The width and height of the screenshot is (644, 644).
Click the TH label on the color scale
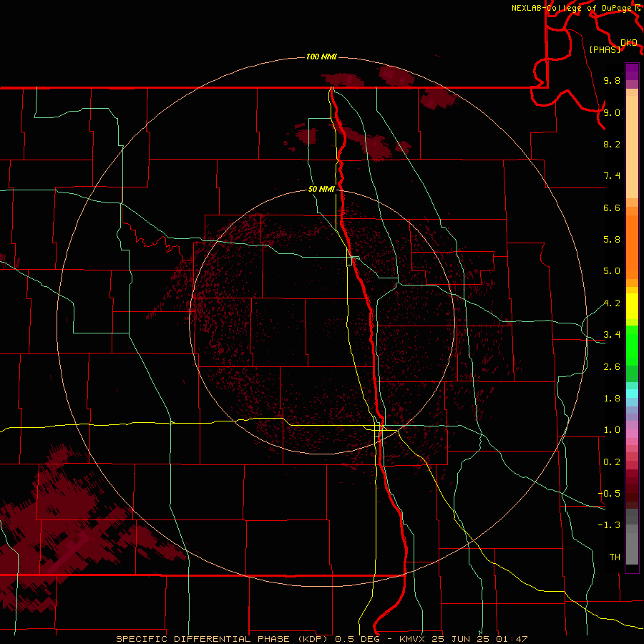pyautogui.click(x=615, y=557)
